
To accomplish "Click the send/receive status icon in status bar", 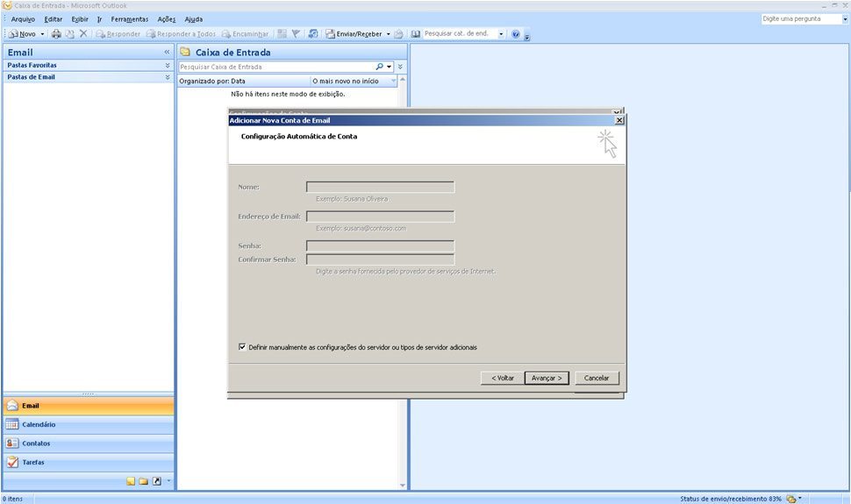I will point(791,499).
